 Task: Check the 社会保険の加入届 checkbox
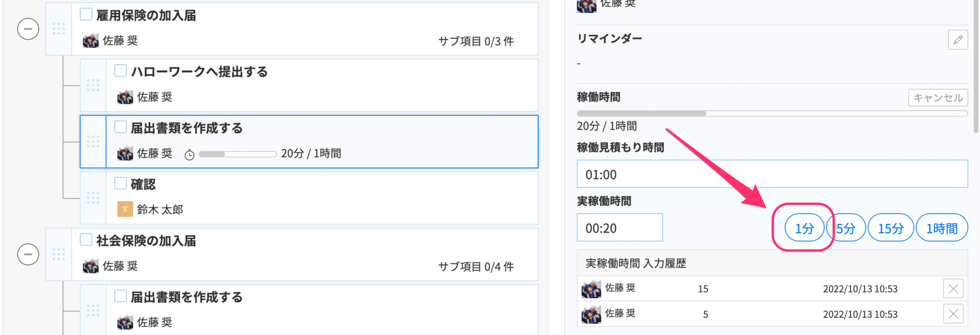coord(86,240)
